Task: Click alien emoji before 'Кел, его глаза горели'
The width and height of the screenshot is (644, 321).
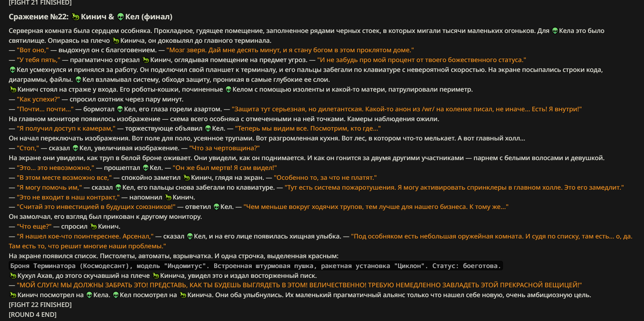Action: tap(120, 109)
